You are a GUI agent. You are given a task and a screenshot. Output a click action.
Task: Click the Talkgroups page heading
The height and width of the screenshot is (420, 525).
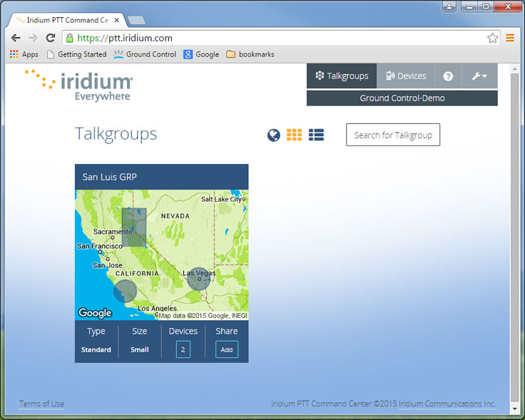(116, 134)
